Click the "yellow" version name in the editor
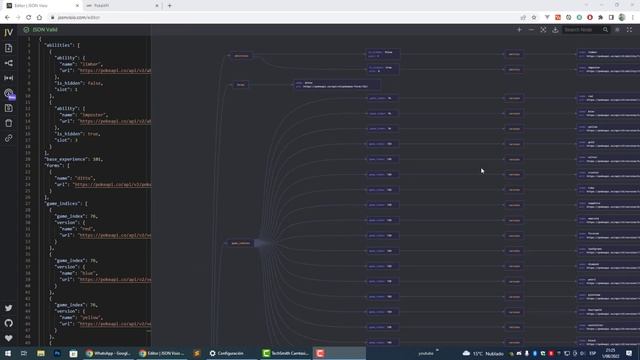 coord(91,318)
